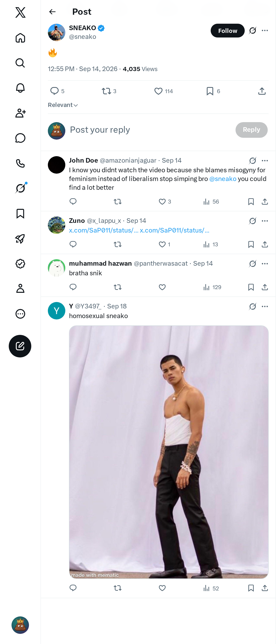Screen dimensions: 276x644
Task: Expand the Relevant reply sorting dropdown
Action: pos(63,105)
